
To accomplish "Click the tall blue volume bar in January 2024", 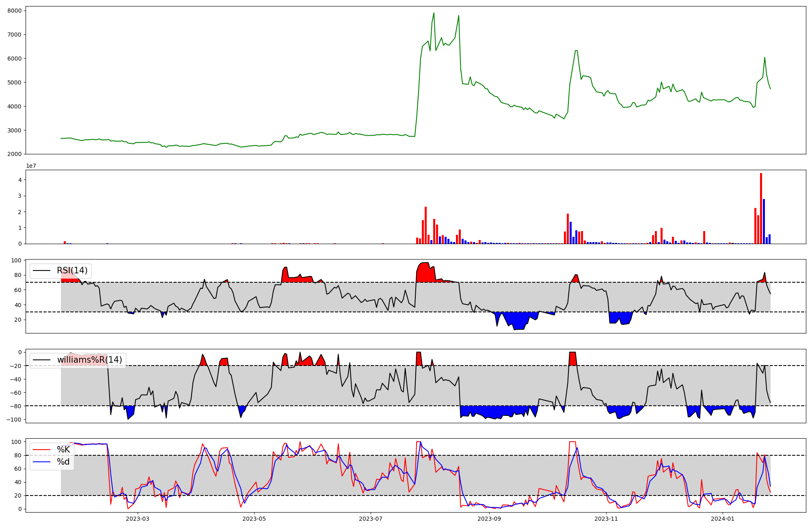I will tap(764, 221).
